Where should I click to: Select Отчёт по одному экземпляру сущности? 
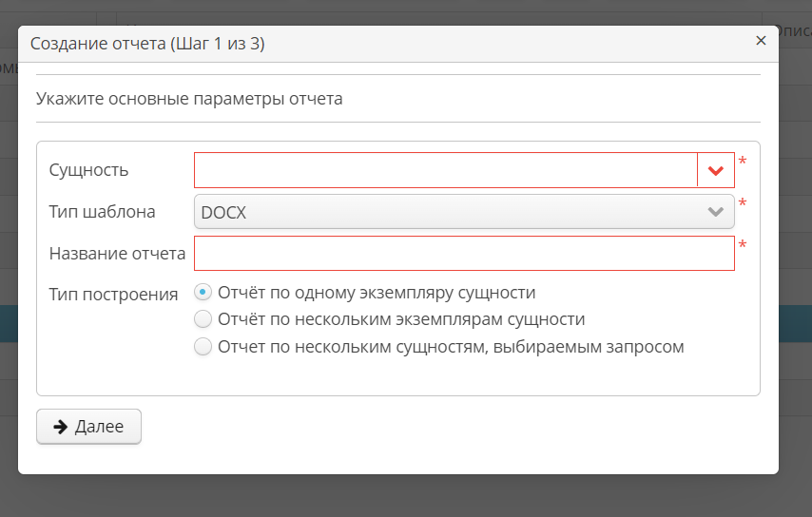[203, 292]
